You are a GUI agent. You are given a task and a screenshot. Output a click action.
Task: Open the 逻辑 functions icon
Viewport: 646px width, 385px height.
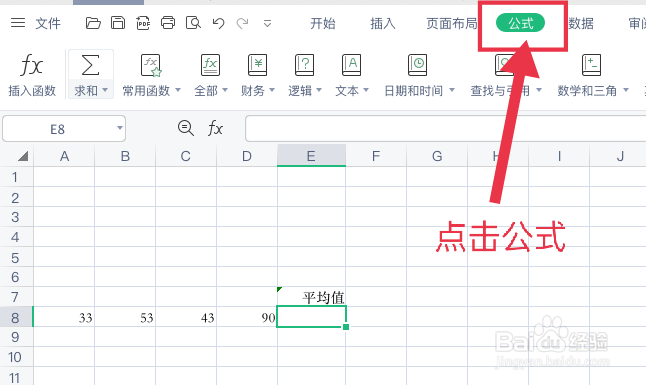[304, 65]
